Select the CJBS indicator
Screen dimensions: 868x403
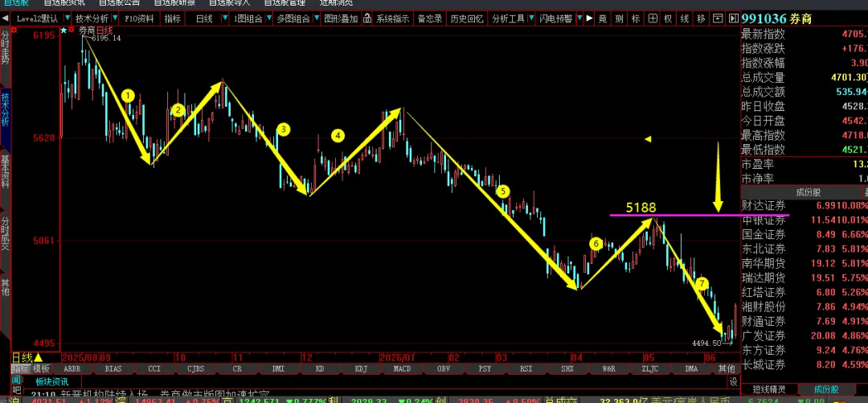tap(196, 368)
